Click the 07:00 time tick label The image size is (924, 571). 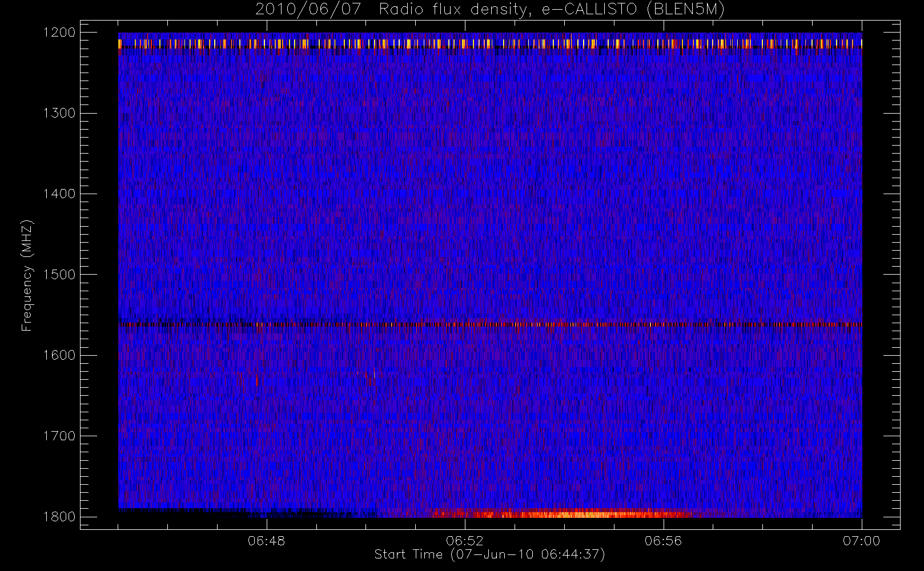(861, 541)
